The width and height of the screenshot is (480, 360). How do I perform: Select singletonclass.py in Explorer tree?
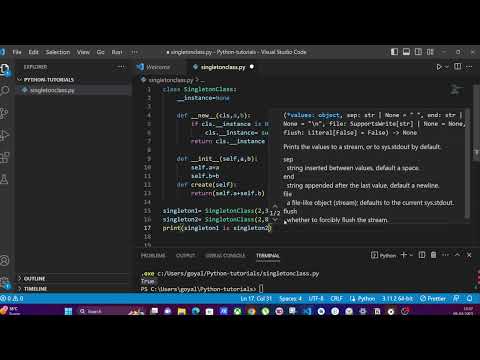[x=52, y=90]
